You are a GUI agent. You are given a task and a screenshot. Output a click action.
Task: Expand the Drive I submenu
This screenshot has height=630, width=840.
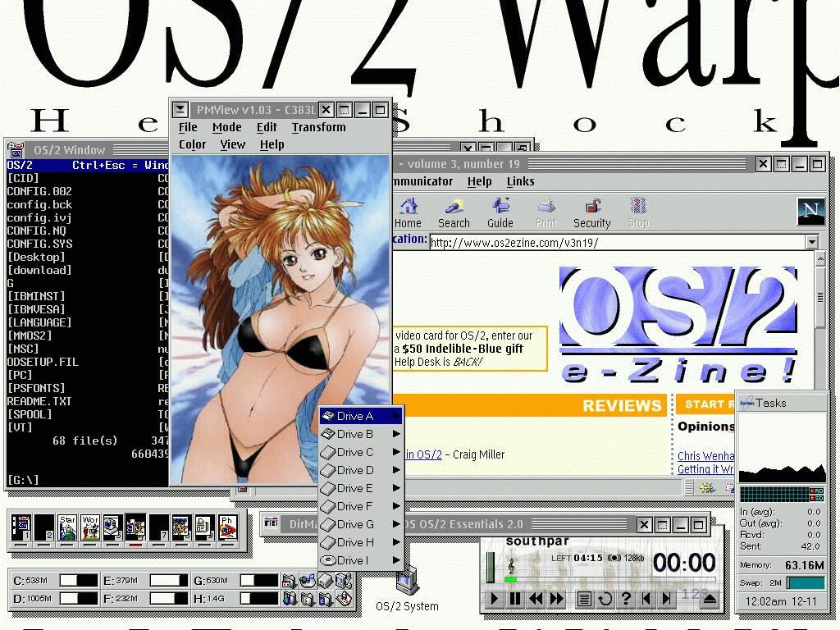pyautogui.click(x=396, y=560)
